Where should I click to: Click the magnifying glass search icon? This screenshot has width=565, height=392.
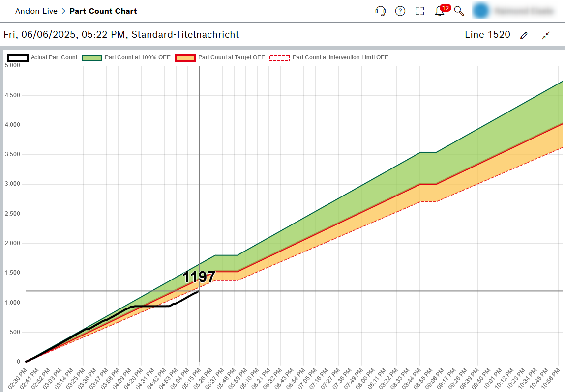click(x=459, y=11)
